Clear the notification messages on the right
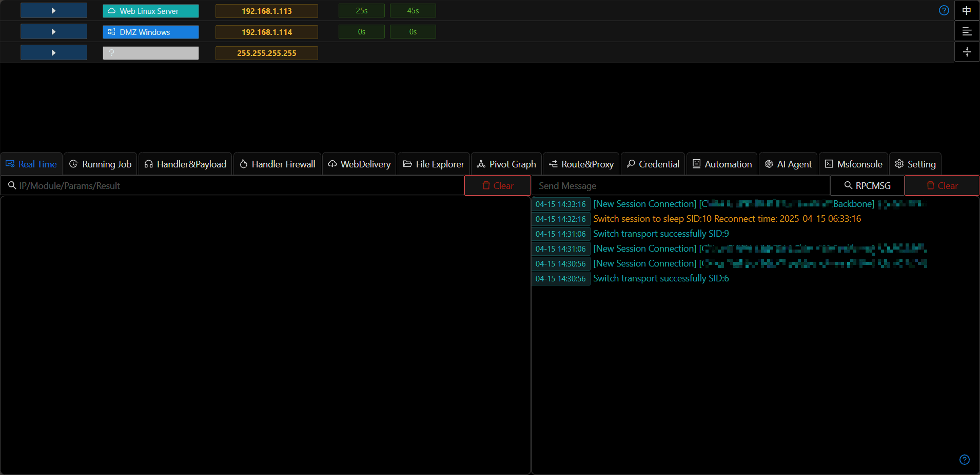980x475 pixels. (x=942, y=185)
